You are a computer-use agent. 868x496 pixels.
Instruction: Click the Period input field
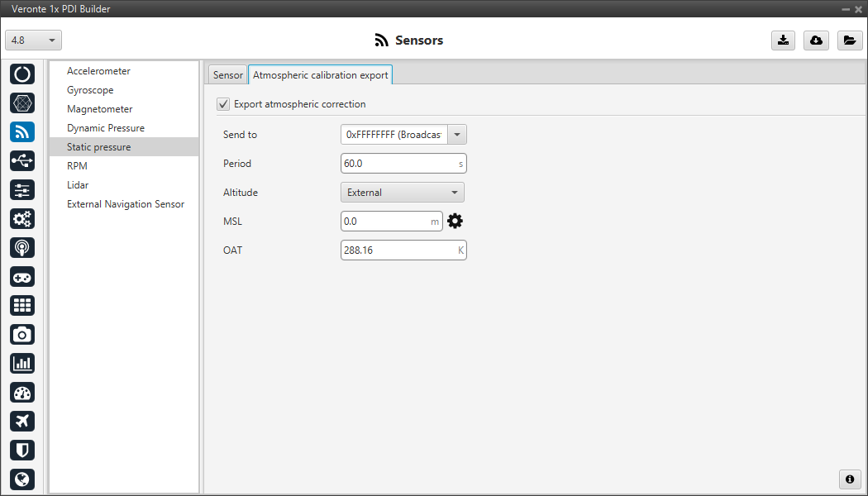(x=403, y=164)
